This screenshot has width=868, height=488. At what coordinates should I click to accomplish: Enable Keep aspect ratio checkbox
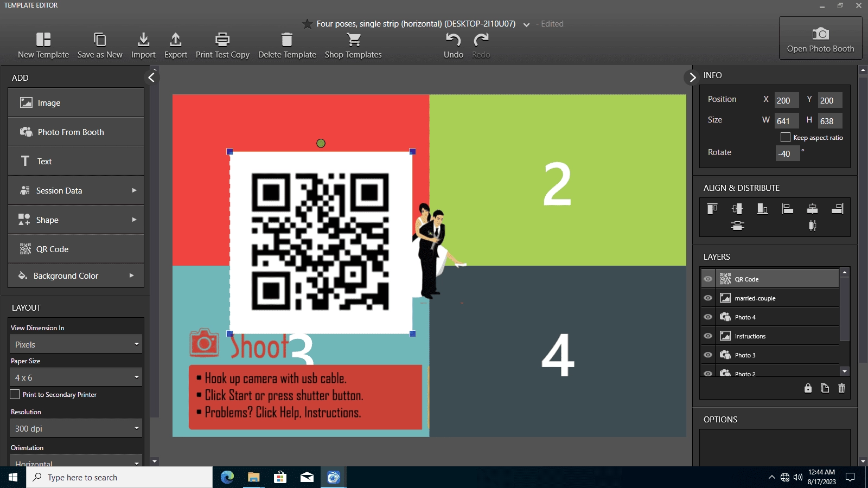[x=785, y=138]
